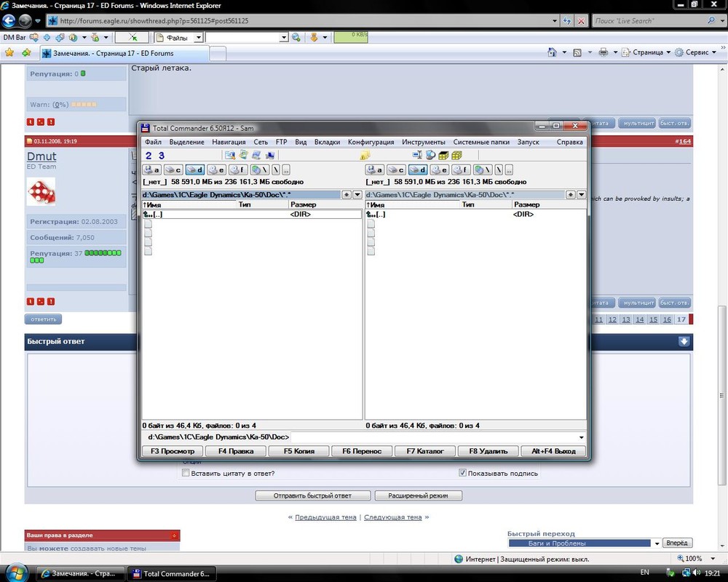Screen dimensions: 728x582
Task: Open the 'Навигация' menu
Action: click(229, 142)
